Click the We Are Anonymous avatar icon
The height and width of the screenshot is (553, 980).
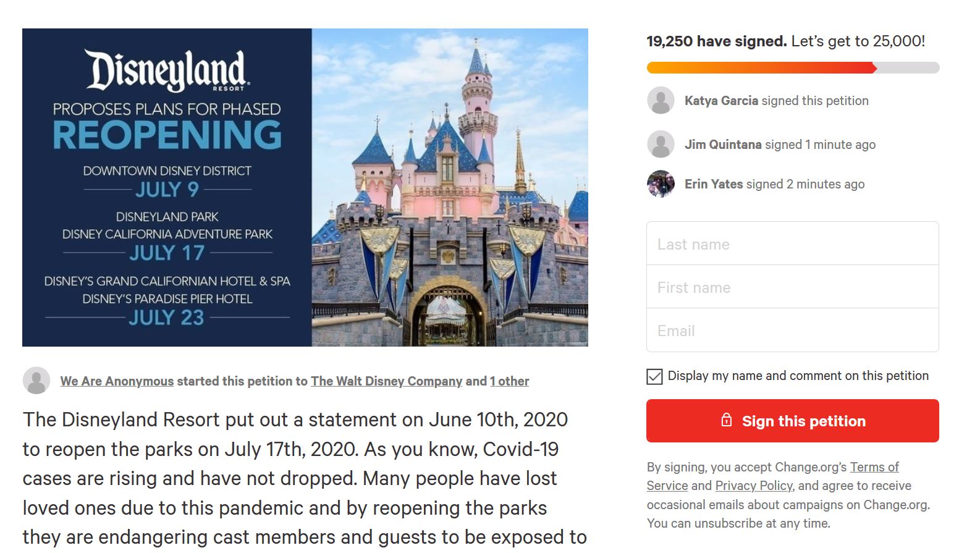click(36, 381)
